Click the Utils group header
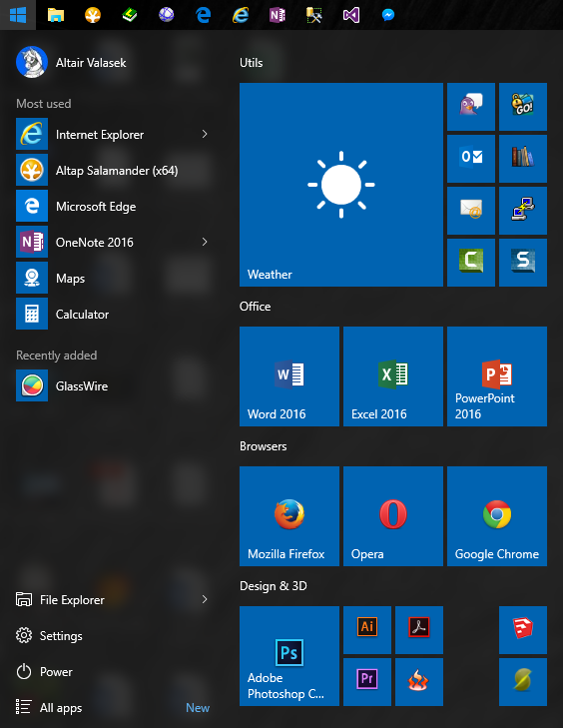 click(x=252, y=63)
